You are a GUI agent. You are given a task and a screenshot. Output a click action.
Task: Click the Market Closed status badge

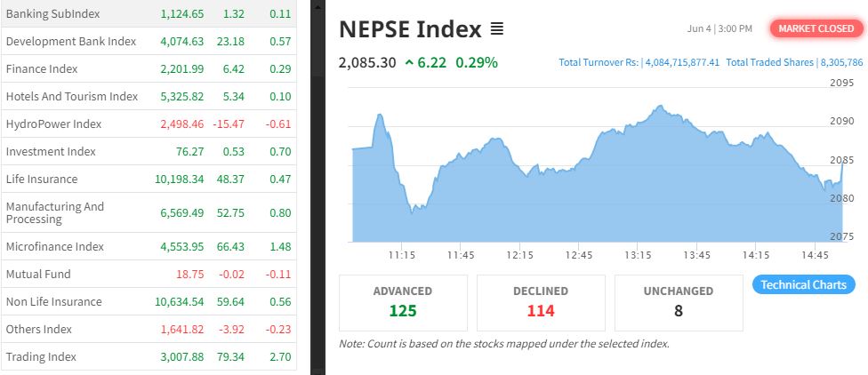816,28
